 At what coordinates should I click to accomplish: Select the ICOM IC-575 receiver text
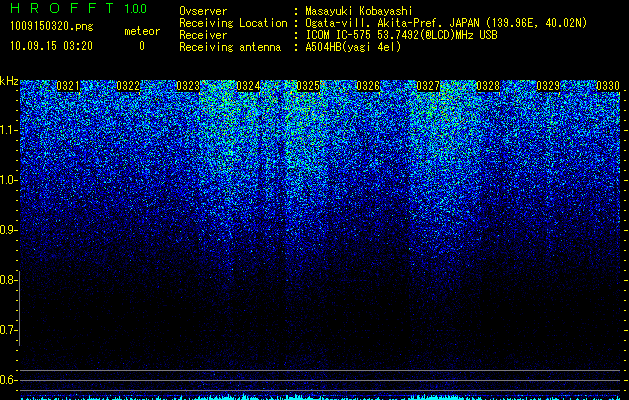(x=401, y=35)
